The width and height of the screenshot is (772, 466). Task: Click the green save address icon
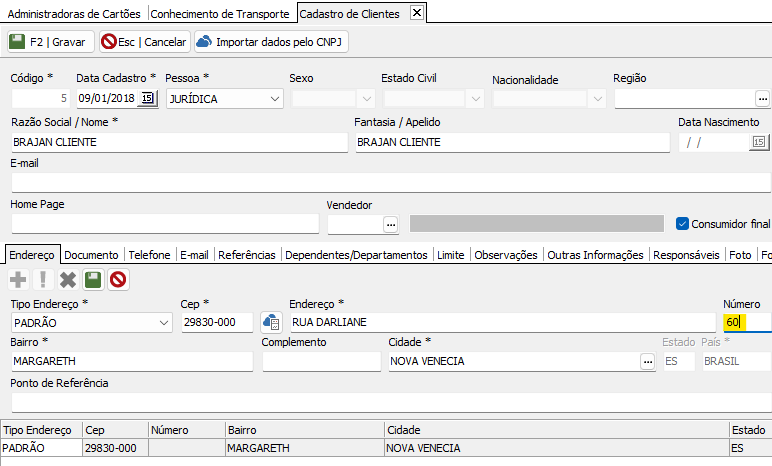coord(93,280)
